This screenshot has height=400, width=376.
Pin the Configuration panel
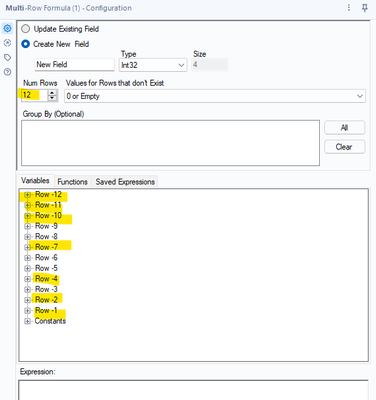365,8
